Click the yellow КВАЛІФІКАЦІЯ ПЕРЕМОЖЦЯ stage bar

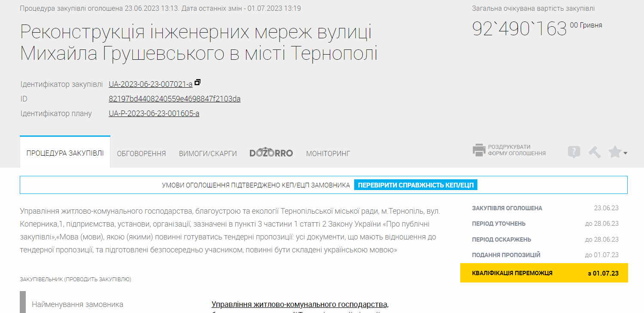coord(544,273)
